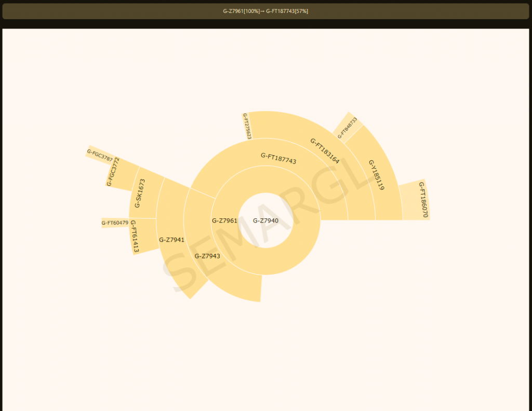Drill into the G-FGC3772 segment
Screen dimensions: 532x411
point(114,172)
